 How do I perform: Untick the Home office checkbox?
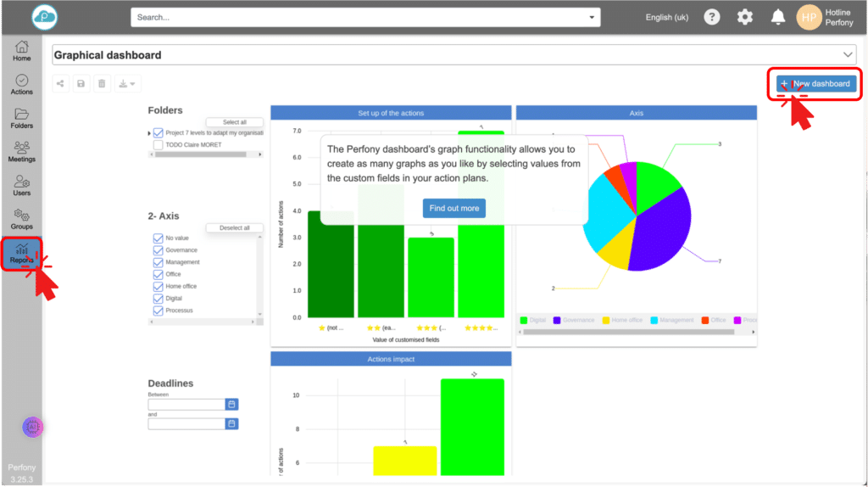click(x=158, y=287)
